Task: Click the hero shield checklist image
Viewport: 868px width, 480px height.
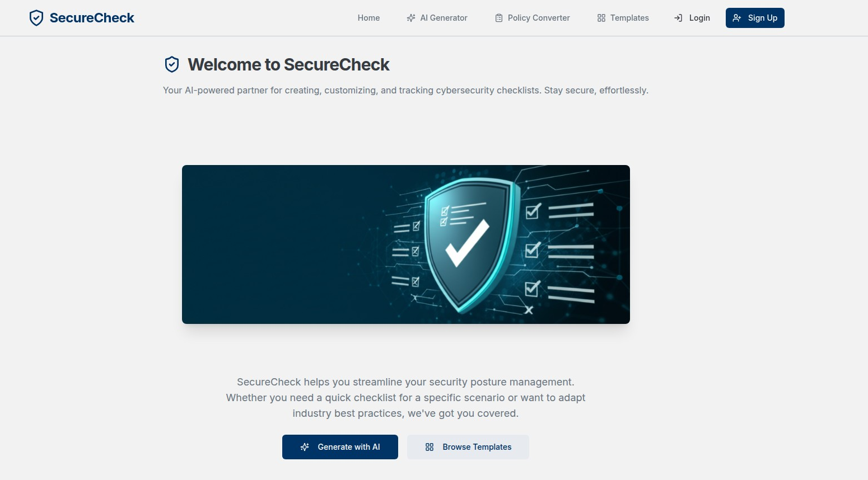Action: click(406, 244)
